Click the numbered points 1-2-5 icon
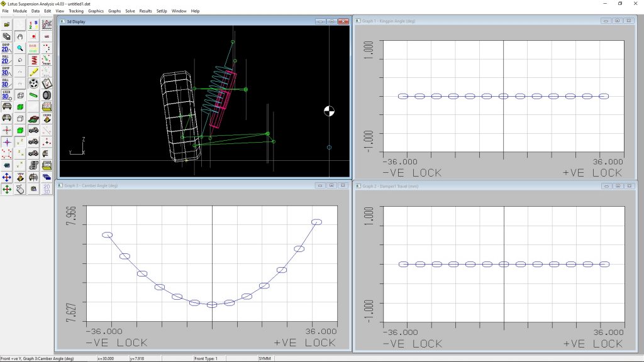Image resolution: width=644 pixels, height=362 pixels. coord(33,25)
